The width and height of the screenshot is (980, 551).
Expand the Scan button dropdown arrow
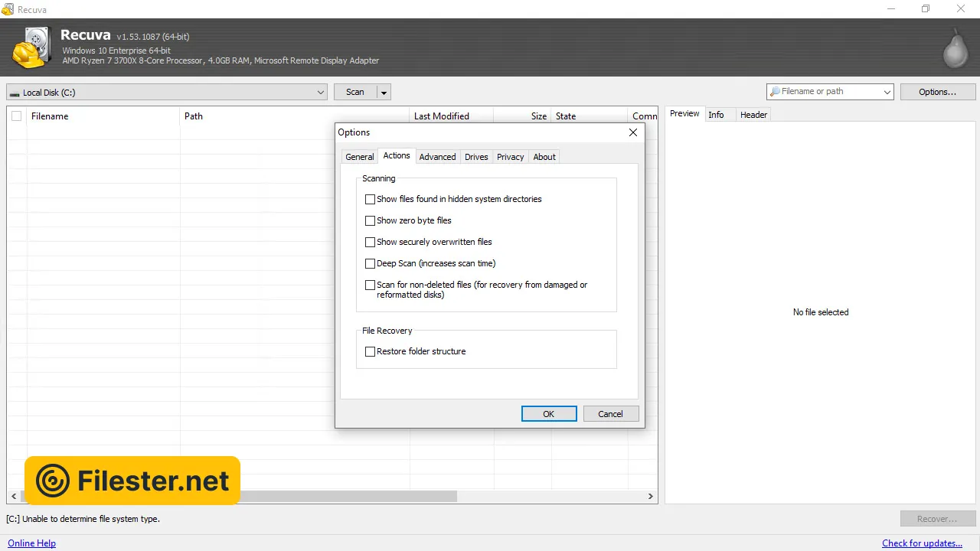pyautogui.click(x=384, y=93)
